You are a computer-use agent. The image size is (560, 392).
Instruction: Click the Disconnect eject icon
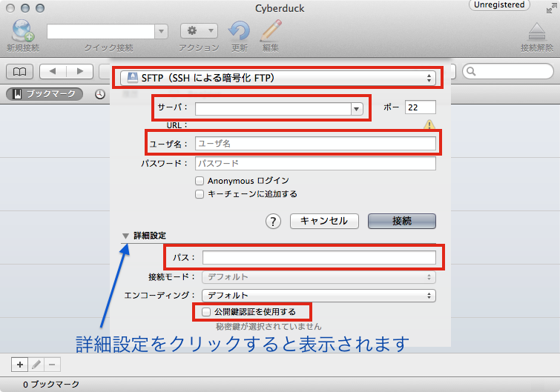[x=537, y=32]
